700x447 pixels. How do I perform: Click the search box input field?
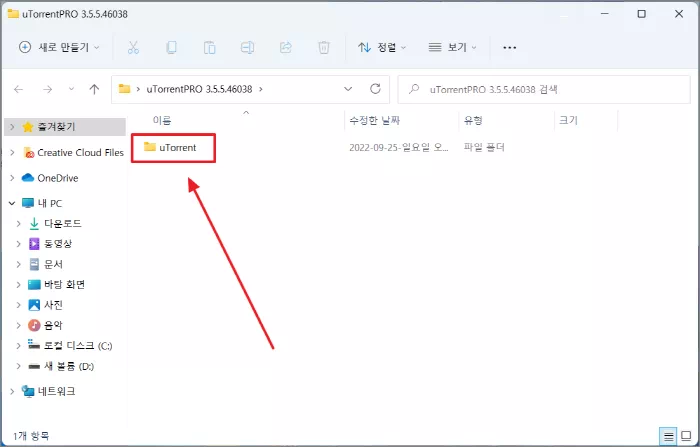coord(544,89)
